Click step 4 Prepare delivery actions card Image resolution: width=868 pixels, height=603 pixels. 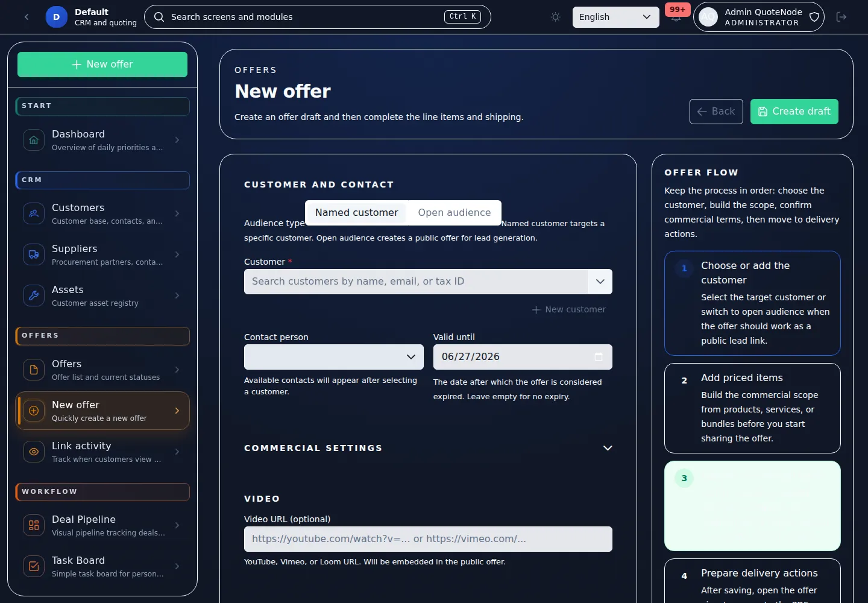[752, 581]
